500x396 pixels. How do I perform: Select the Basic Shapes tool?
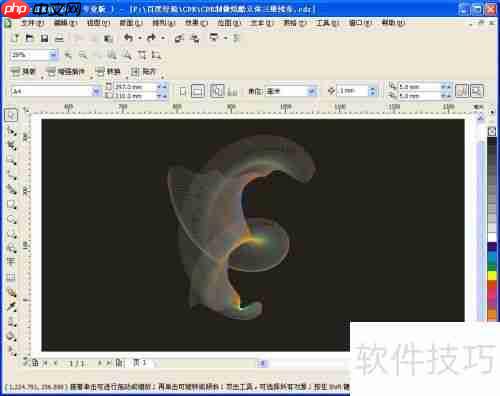[x=11, y=248]
